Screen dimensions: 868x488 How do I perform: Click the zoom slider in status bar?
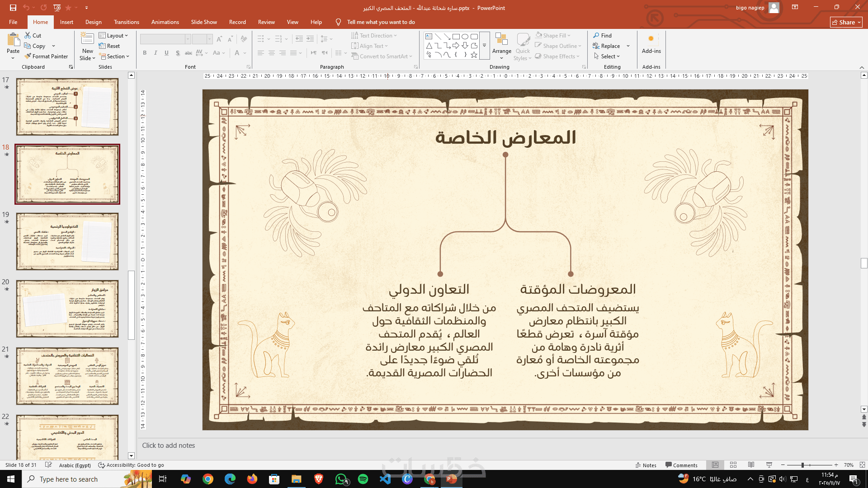tap(802, 465)
